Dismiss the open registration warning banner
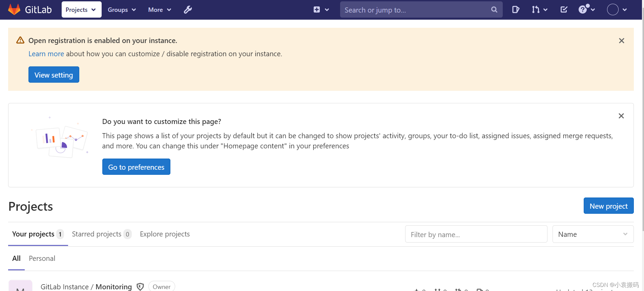The image size is (644, 291). (621, 41)
